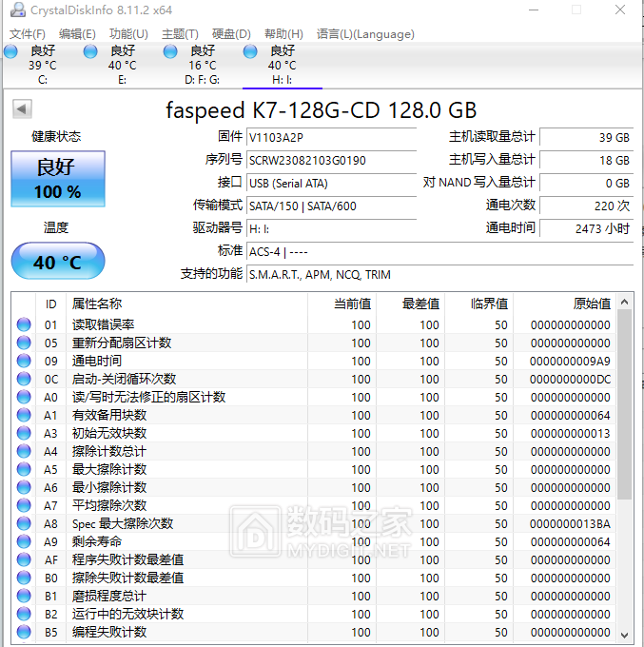Click transfer mode field SATA/150 | SATA/600
This screenshot has width=644, height=647.
(x=331, y=206)
